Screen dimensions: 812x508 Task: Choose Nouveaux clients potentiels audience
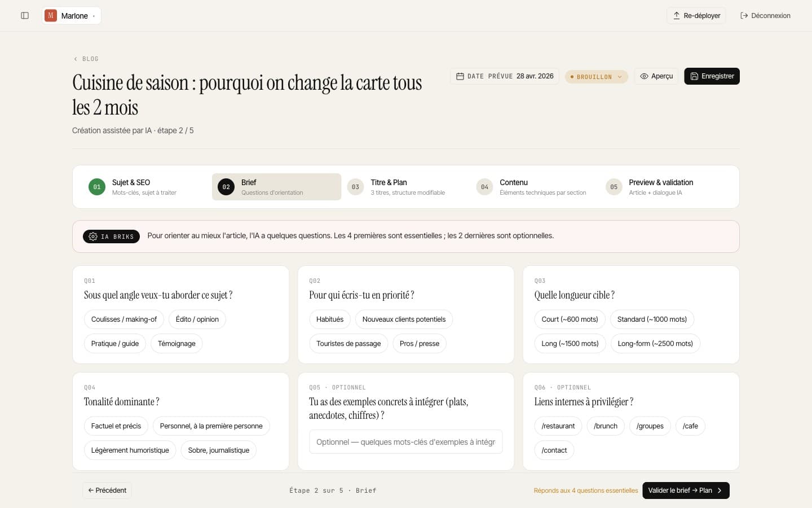tap(404, 319)
